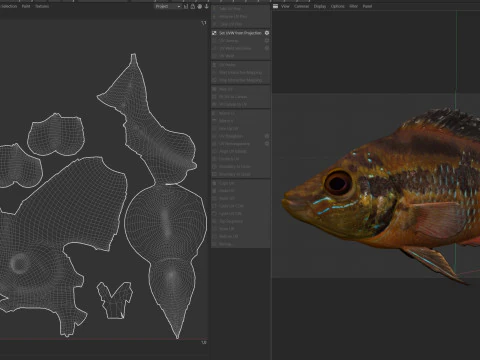Select the Line Up UV command
480x360 pixels.
[228, 129]
